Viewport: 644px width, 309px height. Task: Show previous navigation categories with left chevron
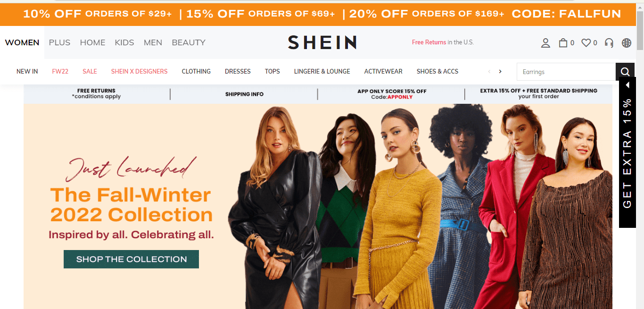(x=489, y=72)
